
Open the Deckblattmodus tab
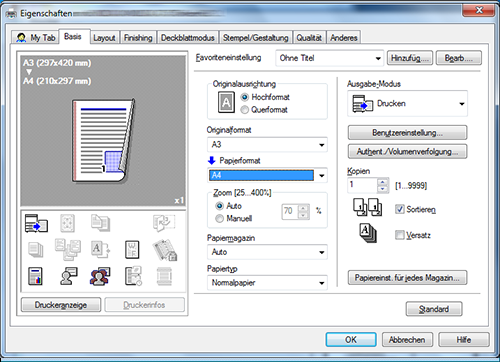(x=188, y=38)
